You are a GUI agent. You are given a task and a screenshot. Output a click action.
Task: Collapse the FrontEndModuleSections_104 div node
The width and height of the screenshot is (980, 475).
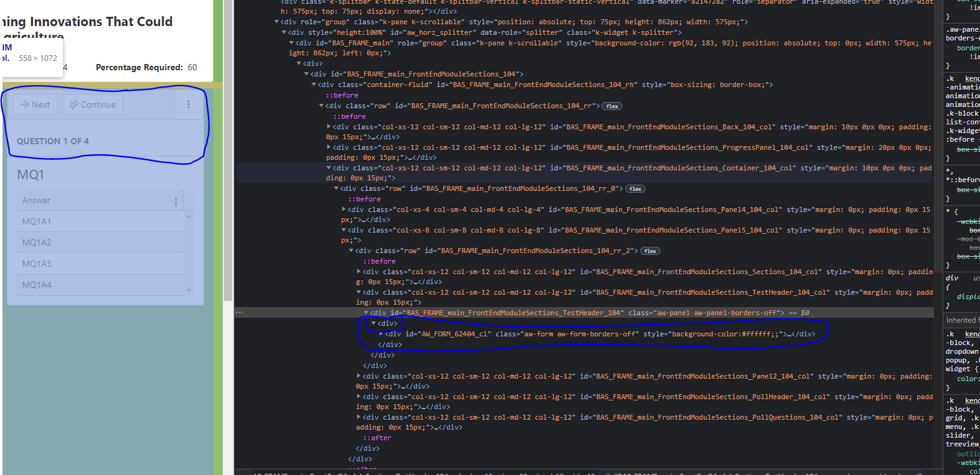click(307, 74)
